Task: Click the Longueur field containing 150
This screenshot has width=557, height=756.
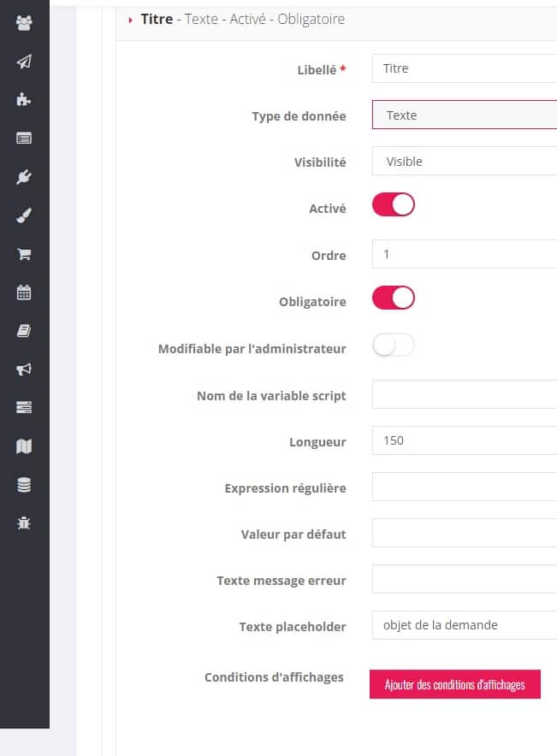Action: (465, 440)
